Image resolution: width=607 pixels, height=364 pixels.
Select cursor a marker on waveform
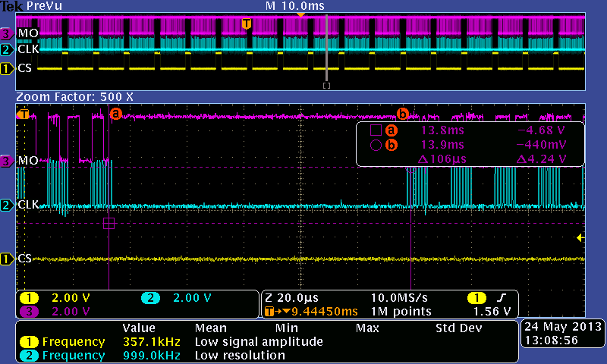pyautogui.click(x=116, y=114)
